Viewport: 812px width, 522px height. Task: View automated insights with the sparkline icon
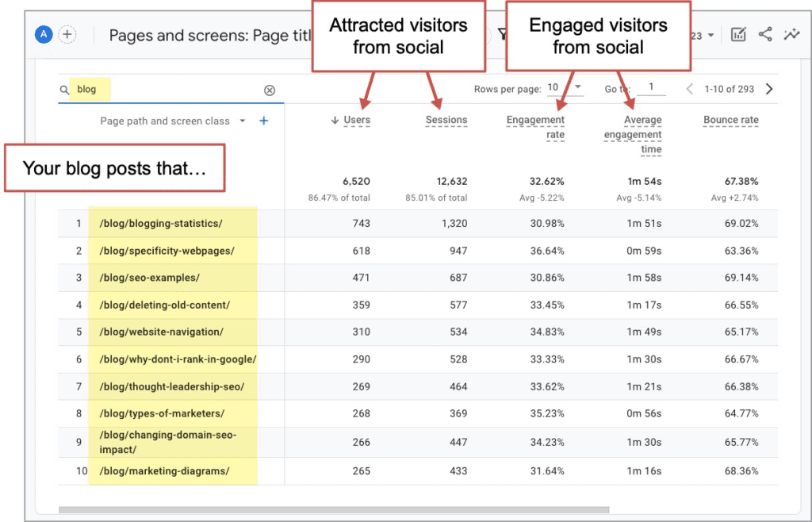point(791,34)
